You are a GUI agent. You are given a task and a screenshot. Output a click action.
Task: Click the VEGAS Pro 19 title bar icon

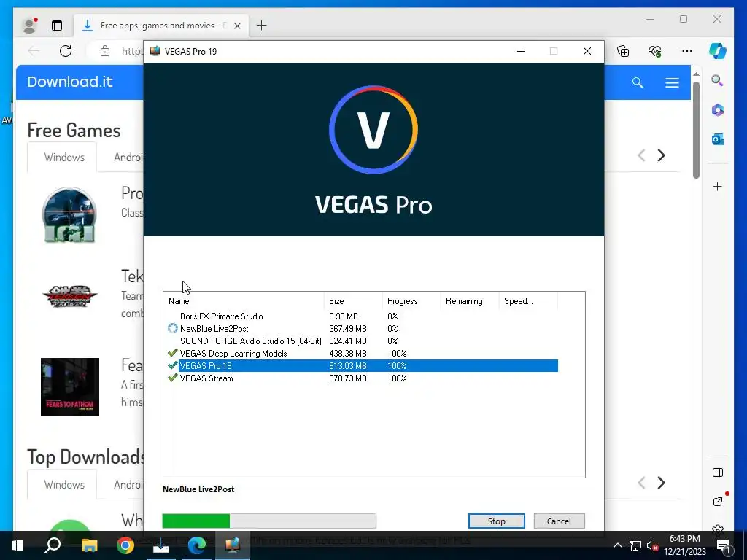[x=155, y=51]
